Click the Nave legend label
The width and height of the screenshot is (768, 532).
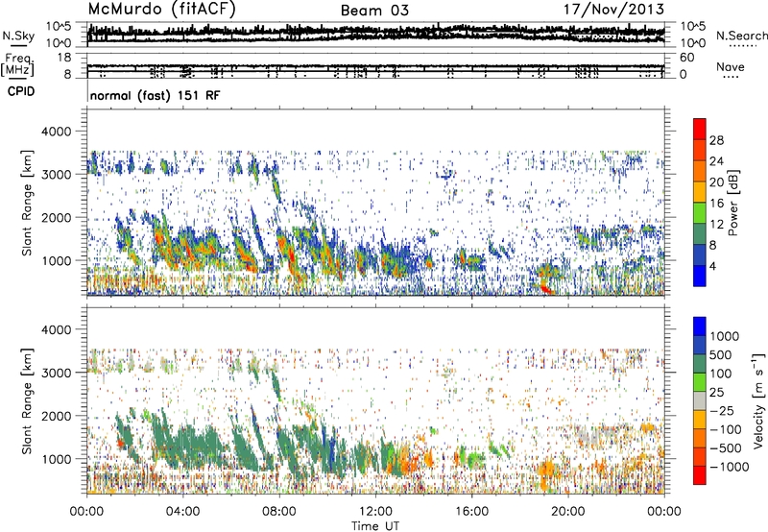pos(731,67)
